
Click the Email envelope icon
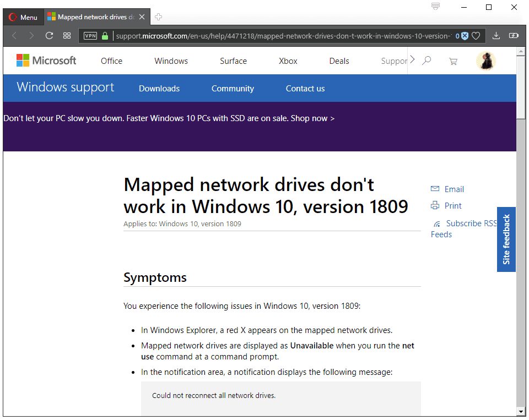click(x=435, y=189)
